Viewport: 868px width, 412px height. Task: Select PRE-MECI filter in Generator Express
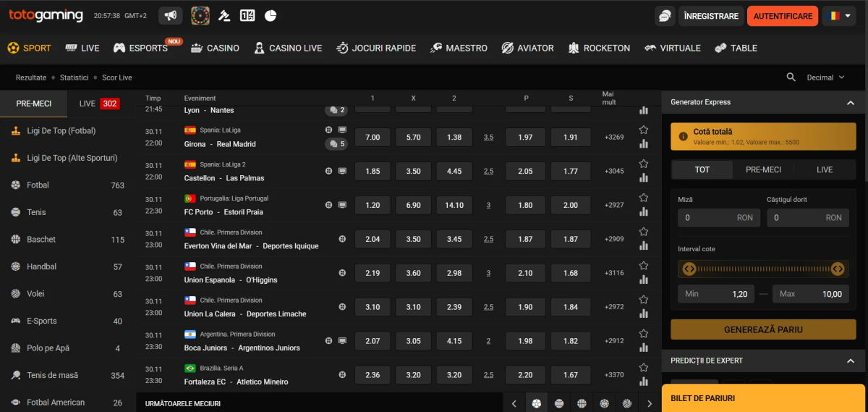click(x=763, y=169)
